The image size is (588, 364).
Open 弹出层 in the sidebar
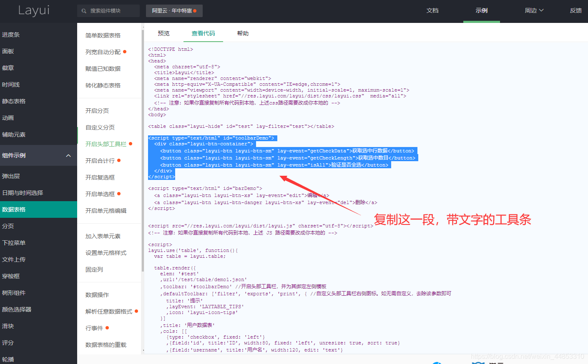click(38, 176)
